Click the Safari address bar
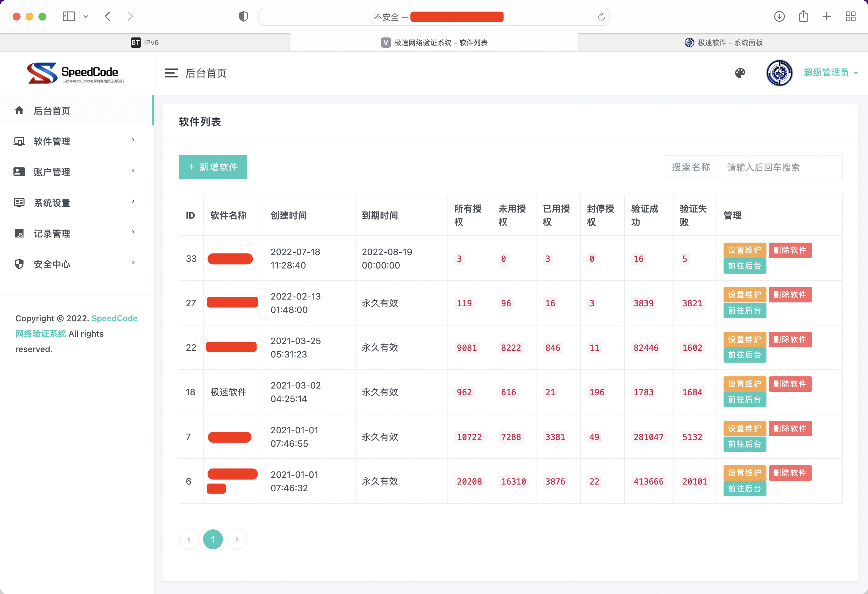Image resolution: width=868 pixels, height=594 pixels. 434,17
